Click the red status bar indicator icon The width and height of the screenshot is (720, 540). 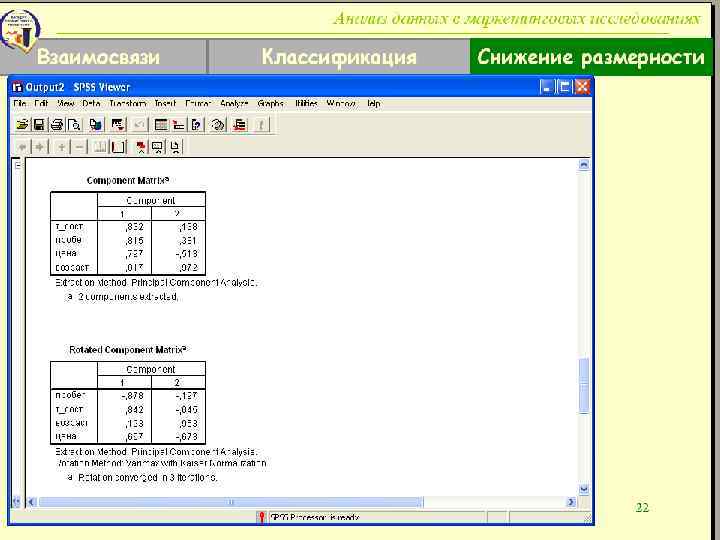pyautogui.click(x=261, y=517)
